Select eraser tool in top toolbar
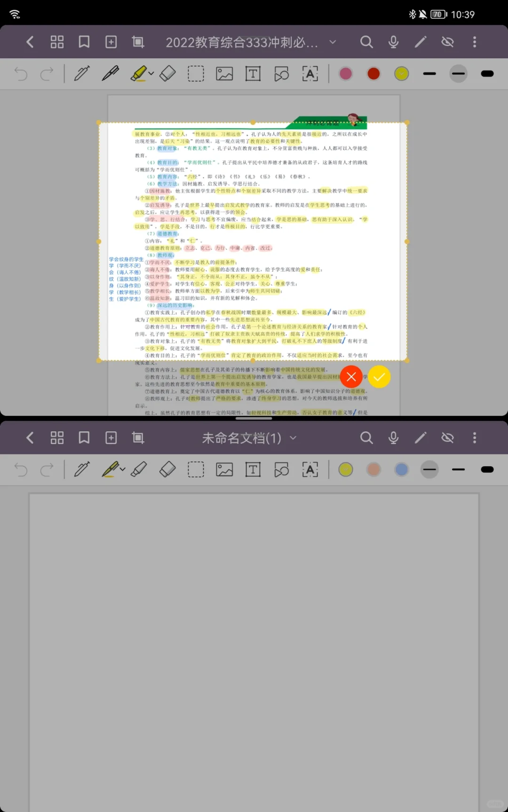The image size is (508, 812). point(167,74)
